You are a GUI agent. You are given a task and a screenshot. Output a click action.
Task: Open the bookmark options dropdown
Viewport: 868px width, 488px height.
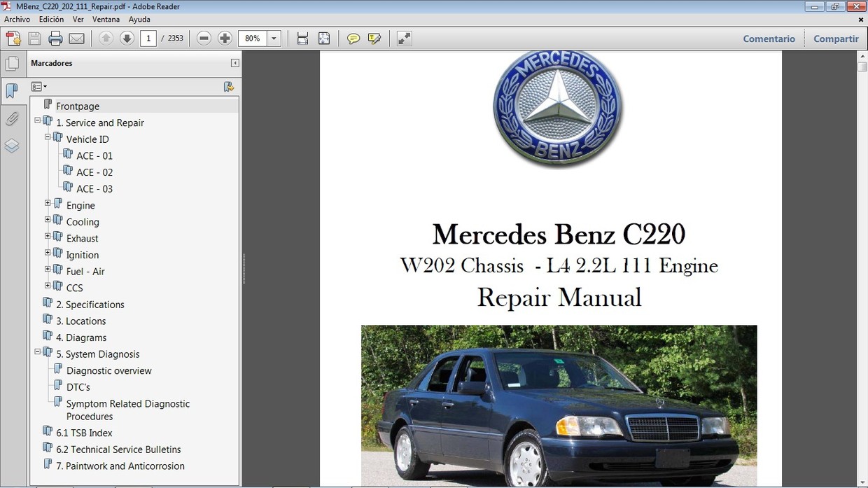pos(39,87)
